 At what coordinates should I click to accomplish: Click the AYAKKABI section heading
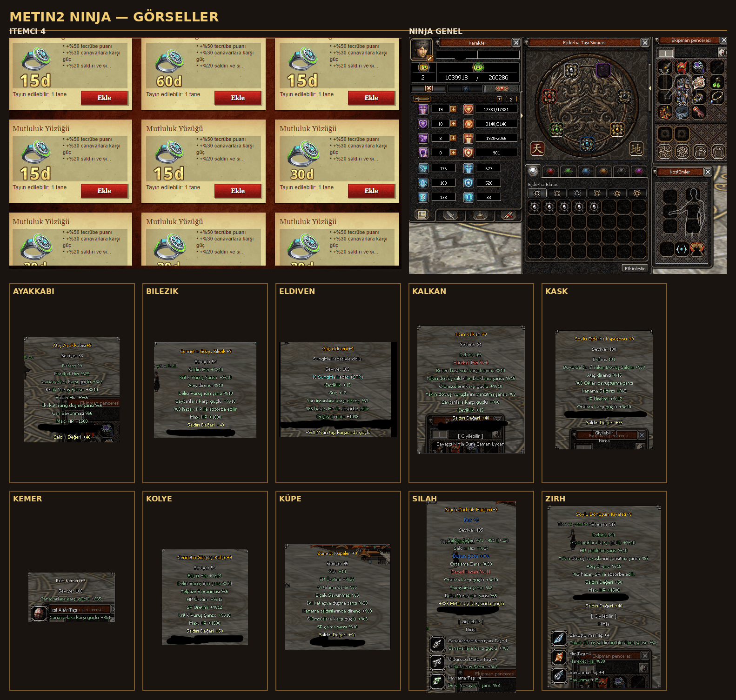click(33, 291)
